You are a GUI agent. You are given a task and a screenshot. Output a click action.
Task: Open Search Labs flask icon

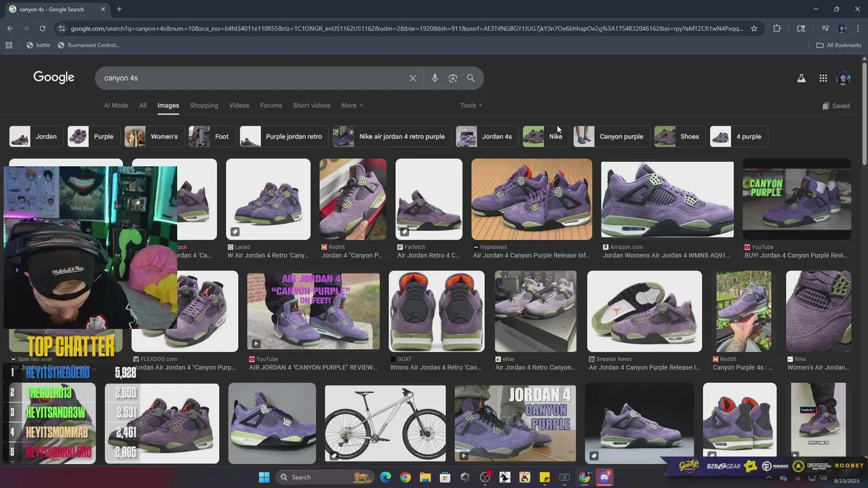802,78
